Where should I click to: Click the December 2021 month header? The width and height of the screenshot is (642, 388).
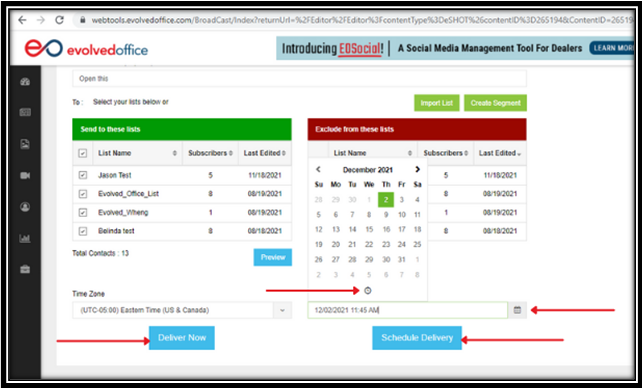368,170
